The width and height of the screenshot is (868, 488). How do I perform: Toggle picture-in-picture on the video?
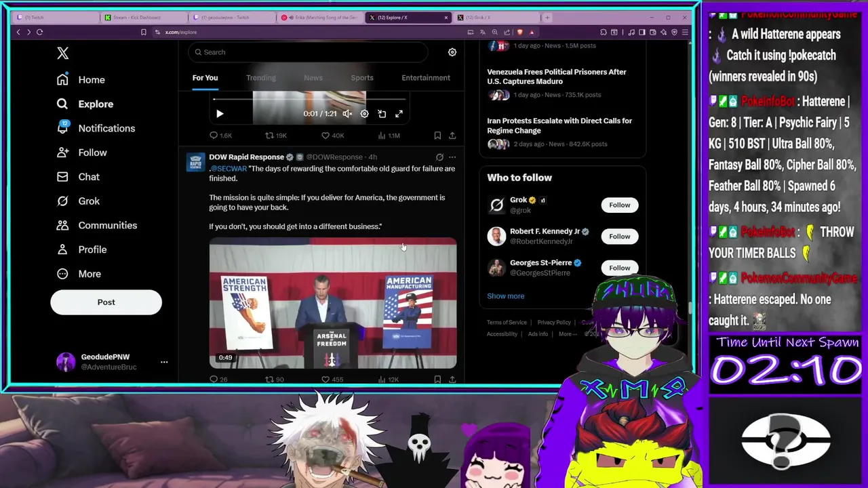tap(382, 114)
